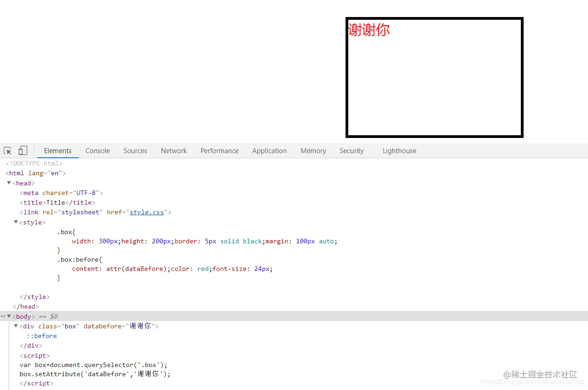The height and width of the screenshot is (390, 588).
Task: Select the ::before pseudo-element row
Action: tap(42, 336)
